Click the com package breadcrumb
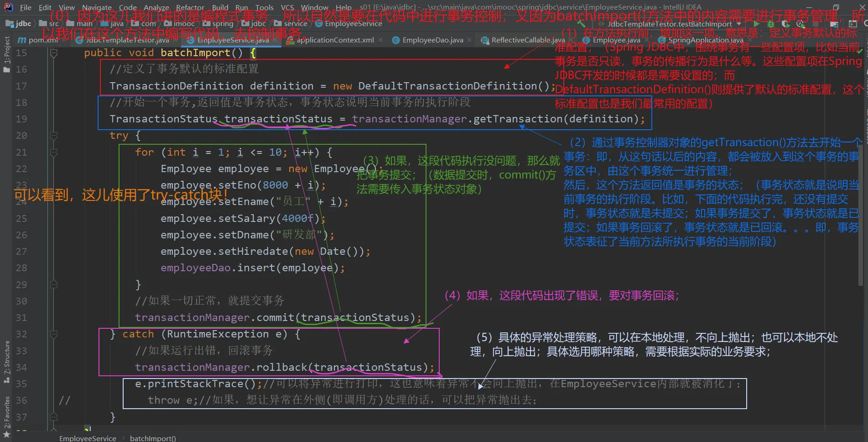868x442 pixels. pos(144,24)
